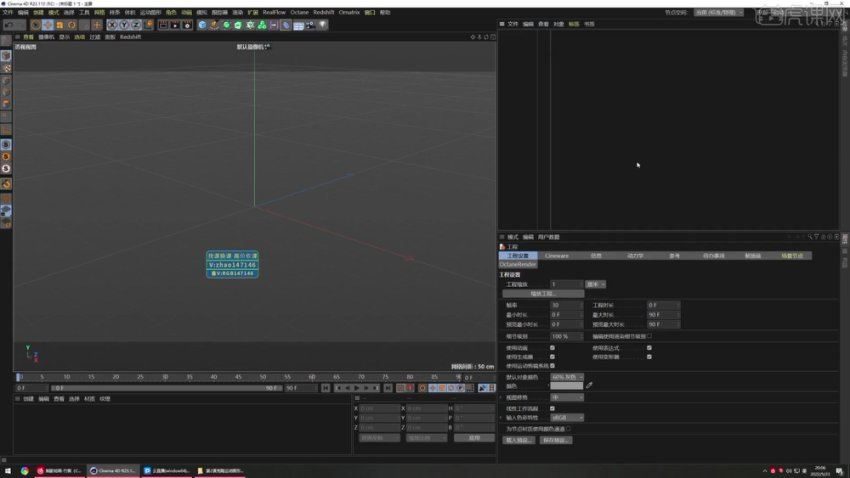Open the 输入色彩特性 sRGB dropdown

point(567,418)
